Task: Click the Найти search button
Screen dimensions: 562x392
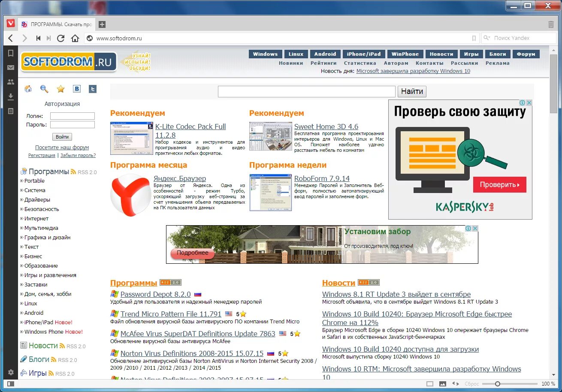Action: point(412,91)
